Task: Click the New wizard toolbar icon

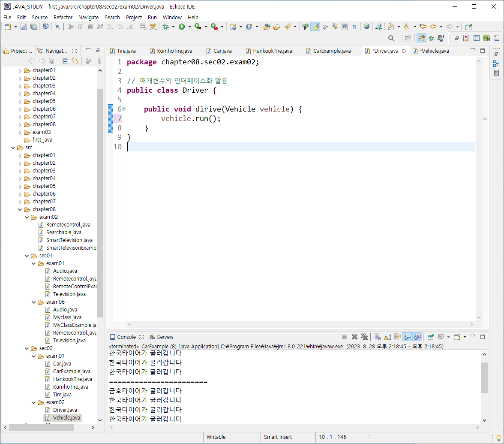Action: (8, 27)
